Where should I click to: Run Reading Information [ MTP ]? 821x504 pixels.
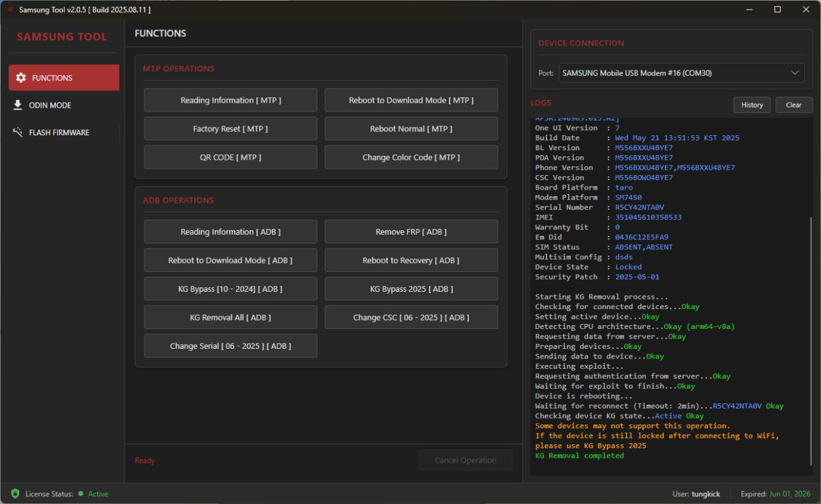230,100
